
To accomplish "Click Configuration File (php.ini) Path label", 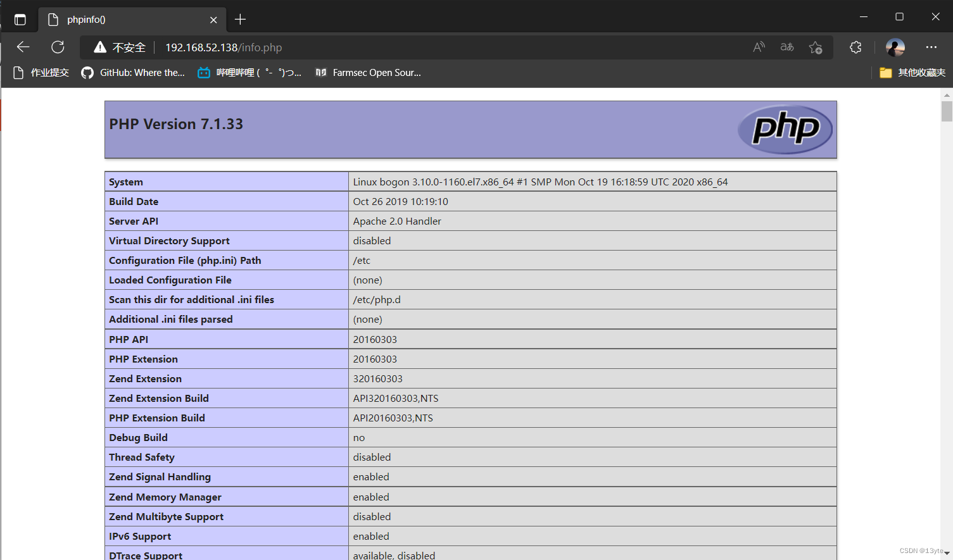I will click(x=185, y=260).
